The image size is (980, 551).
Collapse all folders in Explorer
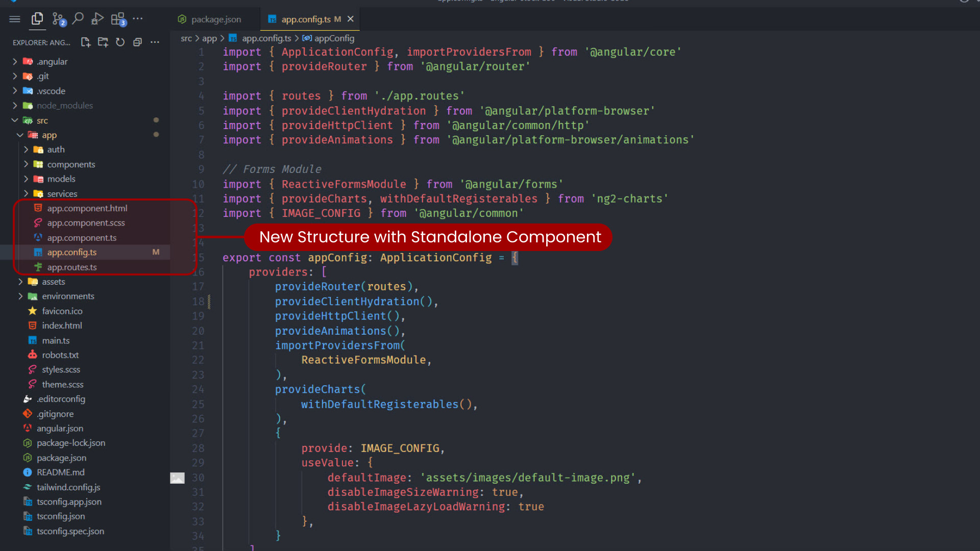pyautogui.click(x=137, y=42)
